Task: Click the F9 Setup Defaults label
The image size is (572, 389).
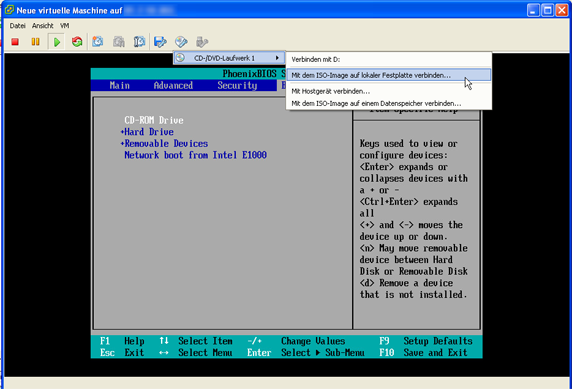Action: click(426, 341)
